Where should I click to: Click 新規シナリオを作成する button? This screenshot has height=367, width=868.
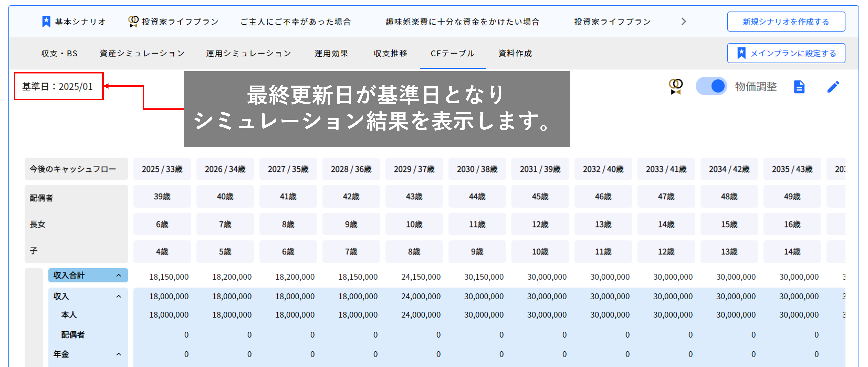click(x=786, y=22)
